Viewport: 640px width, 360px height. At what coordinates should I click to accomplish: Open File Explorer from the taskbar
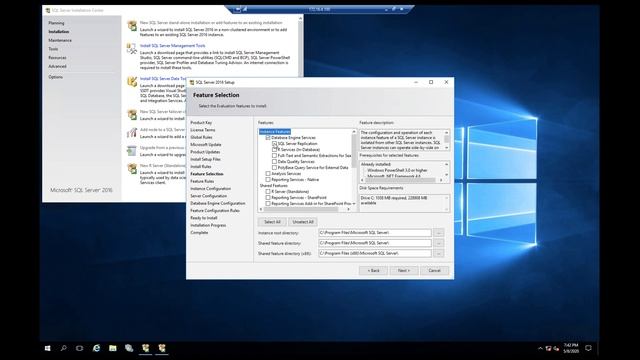coord(113,348)
